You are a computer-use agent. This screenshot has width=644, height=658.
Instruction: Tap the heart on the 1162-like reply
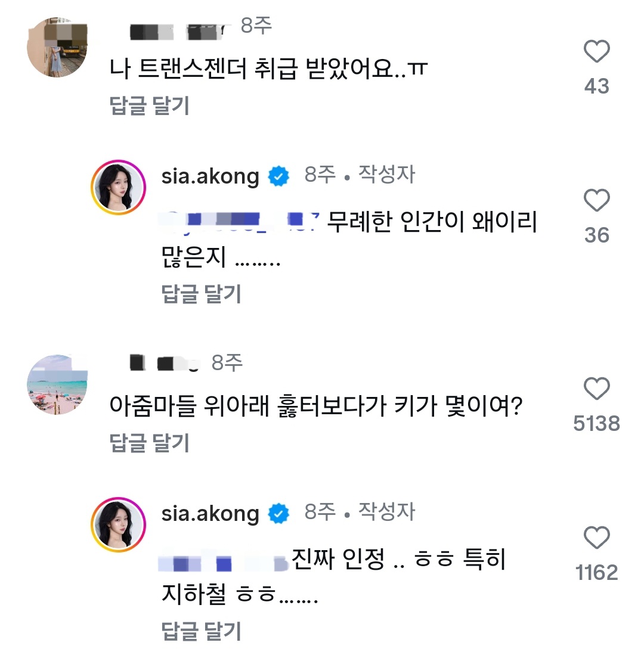pyautogui.click(x=596, y=538)
